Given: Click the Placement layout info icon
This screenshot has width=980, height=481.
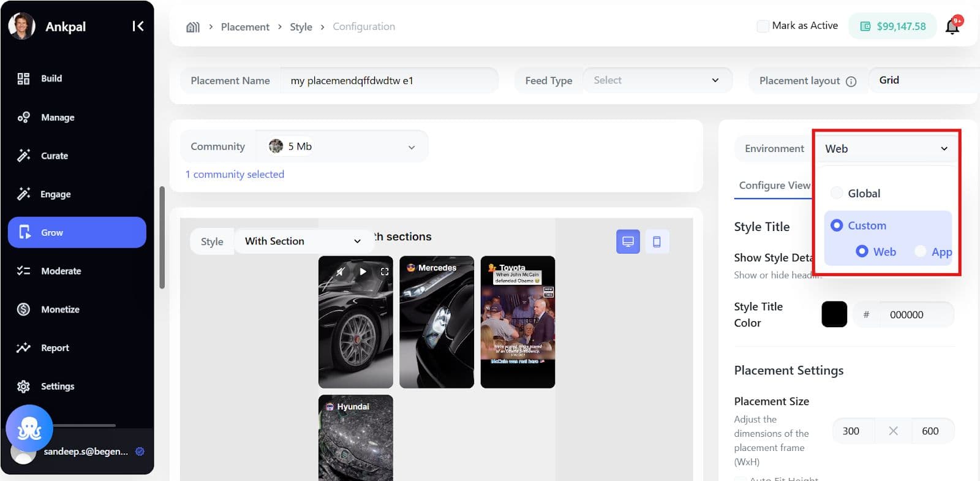Looking at the screenshot, I should [x=851, y=81].
